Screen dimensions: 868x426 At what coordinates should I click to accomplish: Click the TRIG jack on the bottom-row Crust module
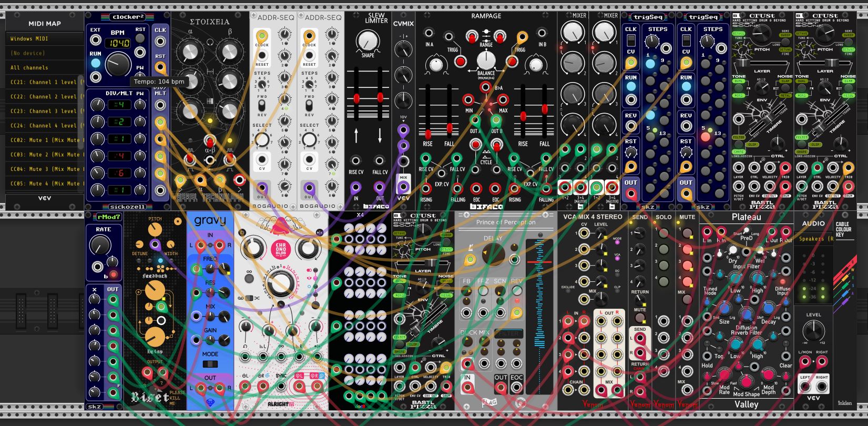[446, 367]
